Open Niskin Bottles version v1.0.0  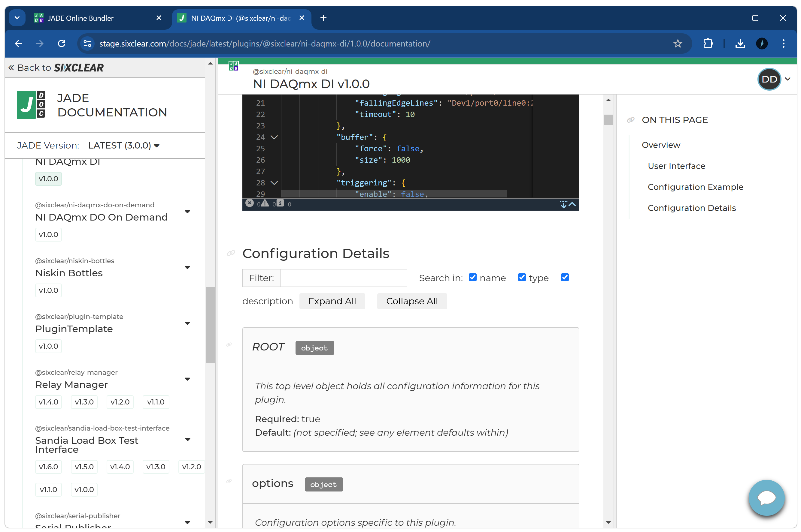coord(48,290)
